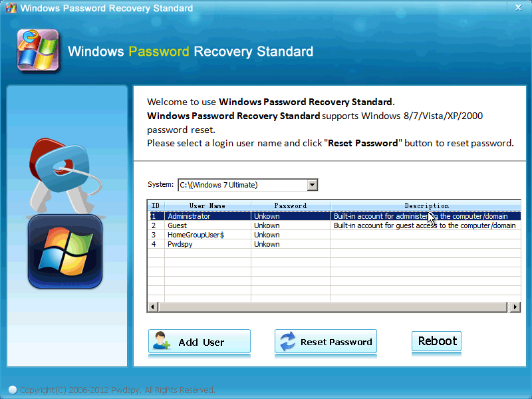The width and height of the screenshot is (532, 399).
Task: Click the small title bar app icon
Action: point(11,8)
